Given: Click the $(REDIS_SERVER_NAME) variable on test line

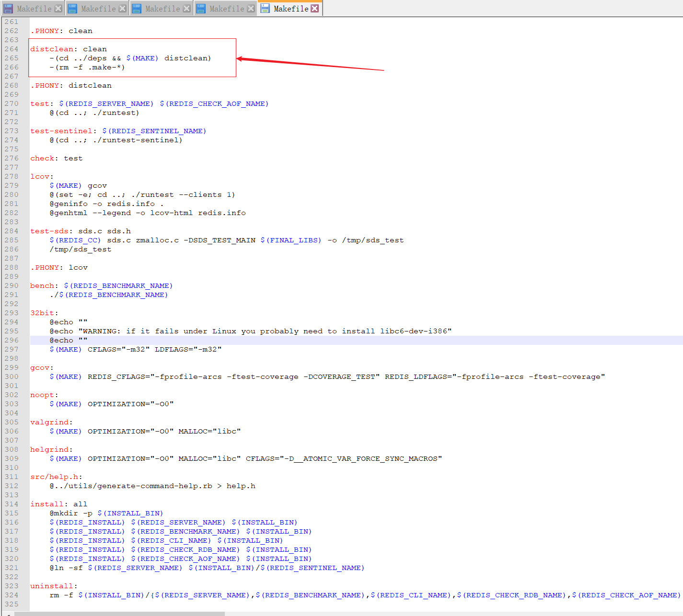Looking at the screenshot, I should (x=106, y=103).
